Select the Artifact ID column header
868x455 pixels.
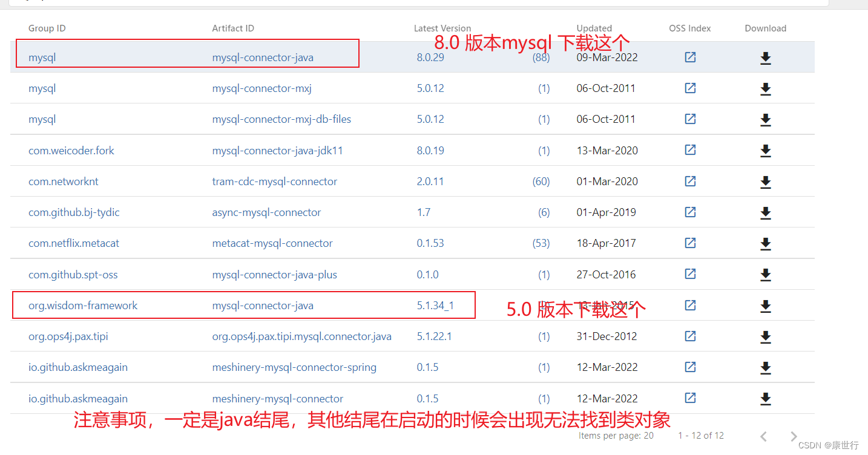point(233,28)
